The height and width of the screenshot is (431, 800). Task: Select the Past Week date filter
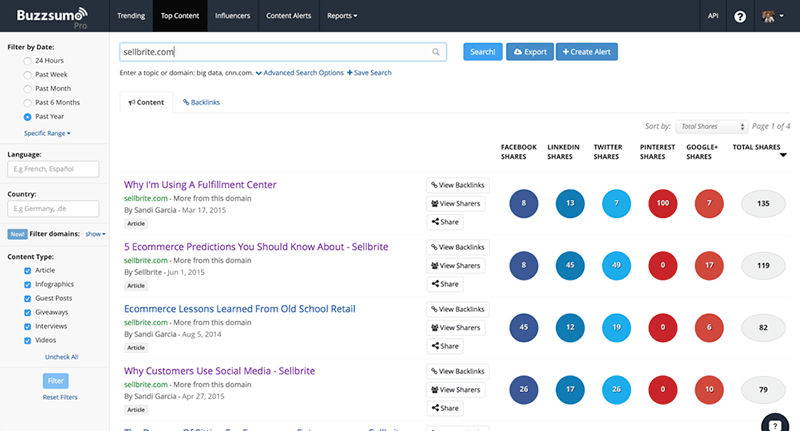(28, 75)
